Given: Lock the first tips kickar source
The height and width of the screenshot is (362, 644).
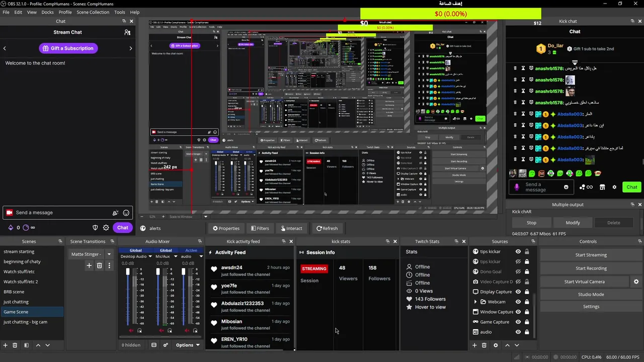Looking at the screenshot, I should [x=527, y=251].
